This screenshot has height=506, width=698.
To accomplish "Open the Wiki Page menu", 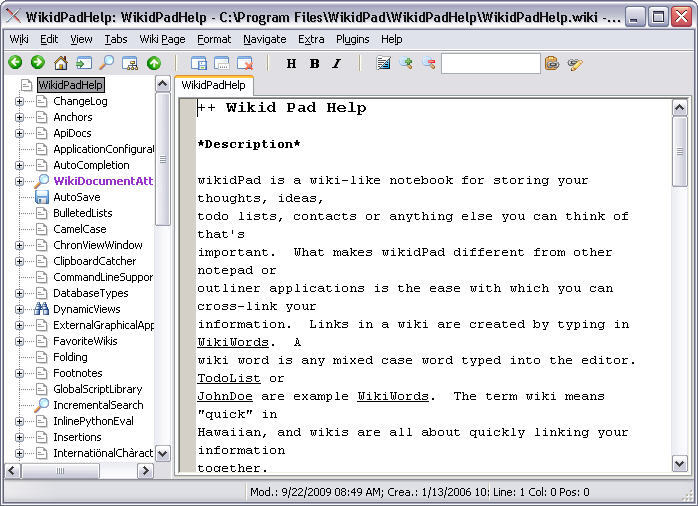I will (x=162, y=39).
